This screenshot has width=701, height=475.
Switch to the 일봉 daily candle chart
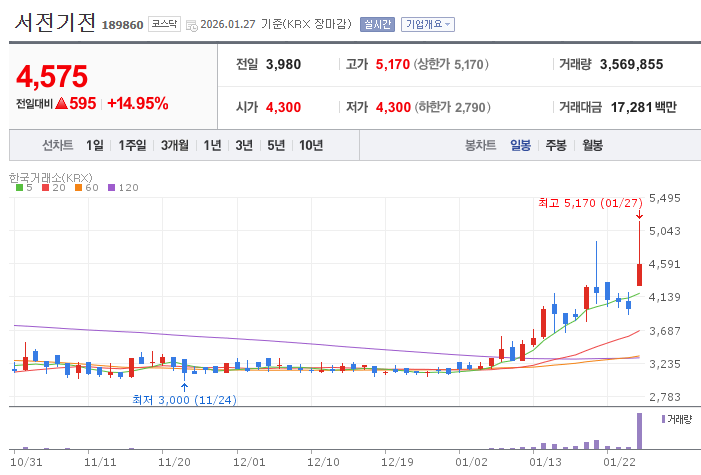click(520, 145)
